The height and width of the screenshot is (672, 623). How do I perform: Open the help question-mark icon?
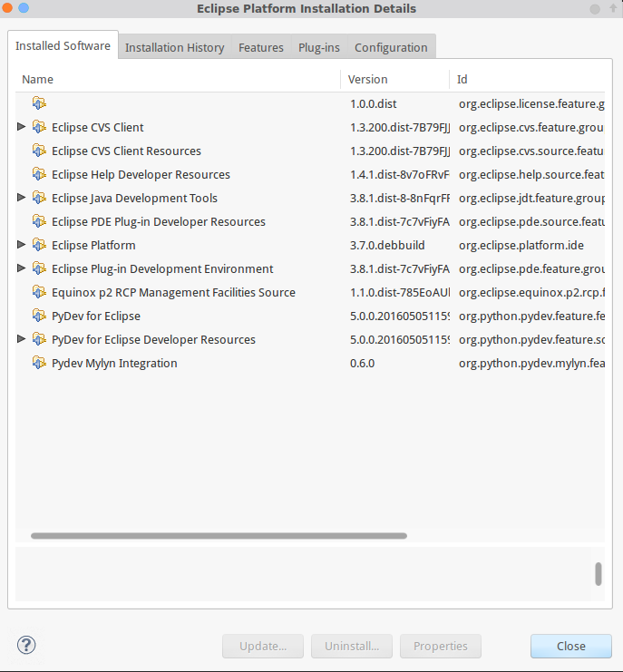26,645
